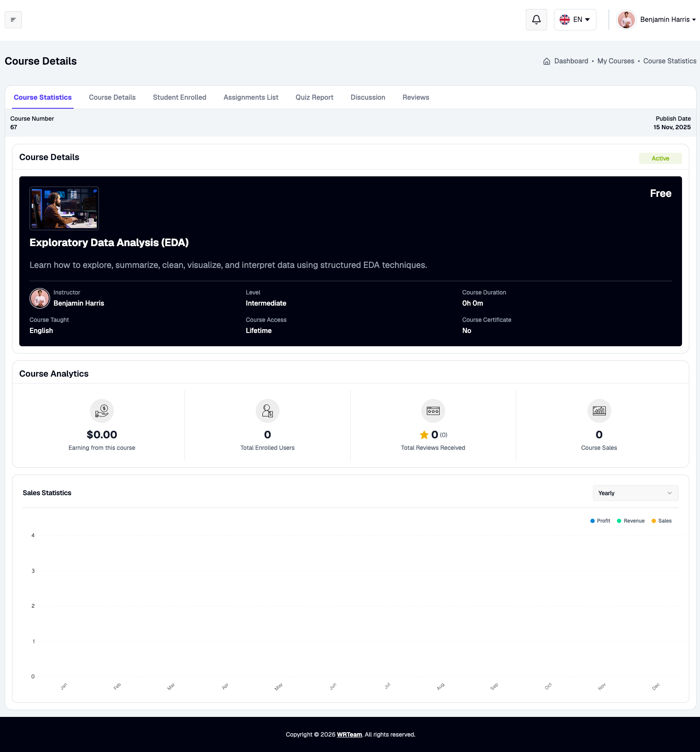Click the reviews rating card icon
Screen dimensions: 700x752
433,411
